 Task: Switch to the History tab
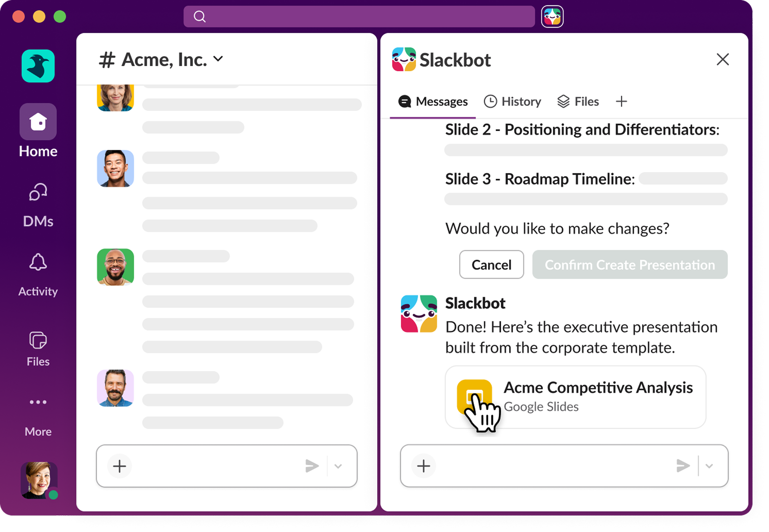512,101
